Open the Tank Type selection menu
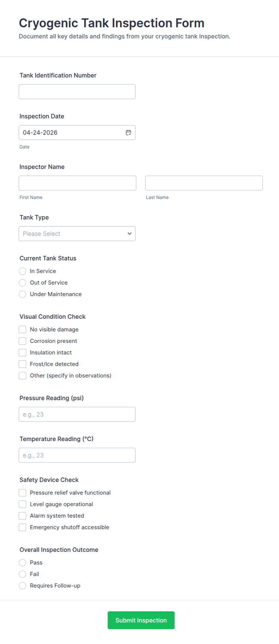The height and width of the screenshot is (644, 279). point(77,234)
